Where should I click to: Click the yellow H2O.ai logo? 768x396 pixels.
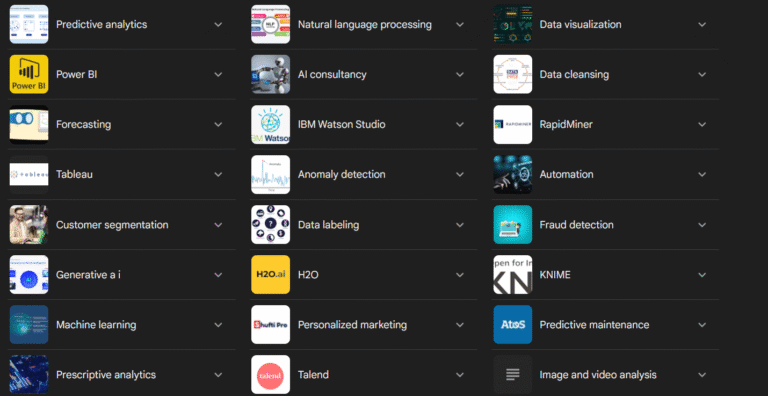coord(270,274)
